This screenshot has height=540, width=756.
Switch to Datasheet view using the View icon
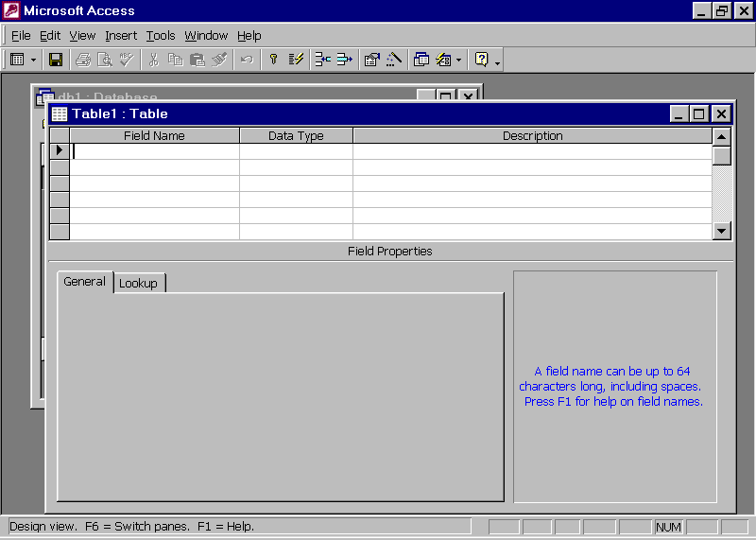pyautogui.click(x=17, y=60)
